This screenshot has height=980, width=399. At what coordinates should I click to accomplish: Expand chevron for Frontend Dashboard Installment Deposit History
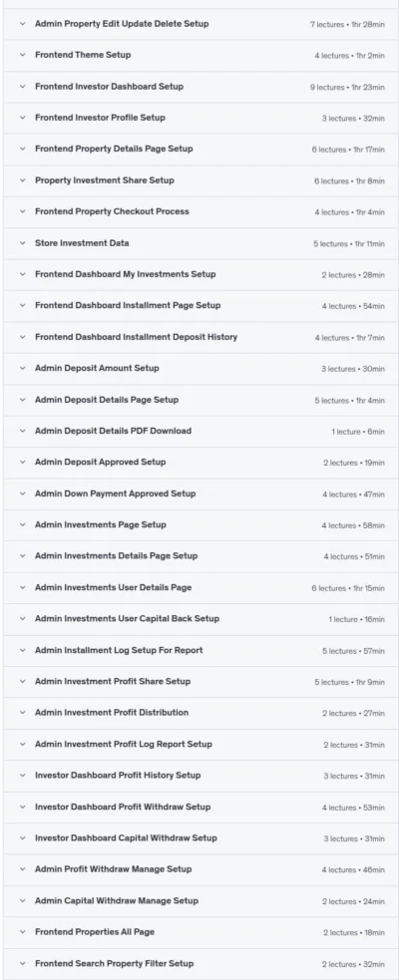pyautogui.click(x=23, y=337)
